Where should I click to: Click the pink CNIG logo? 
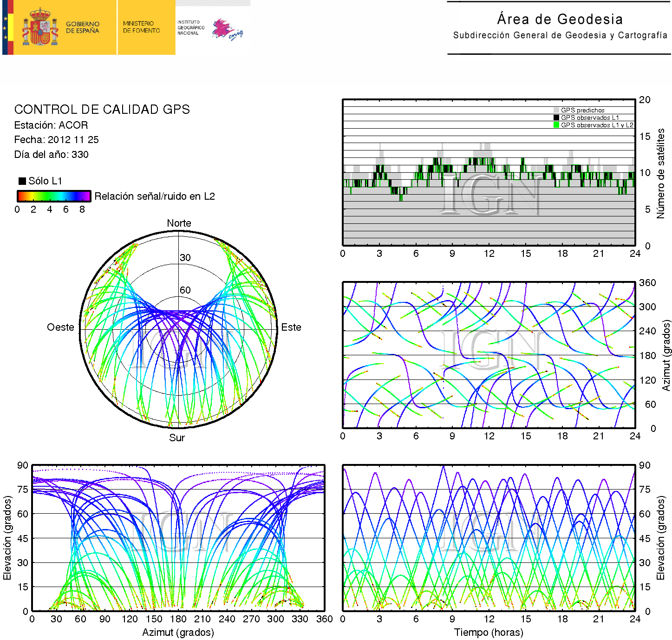[227, 30]
